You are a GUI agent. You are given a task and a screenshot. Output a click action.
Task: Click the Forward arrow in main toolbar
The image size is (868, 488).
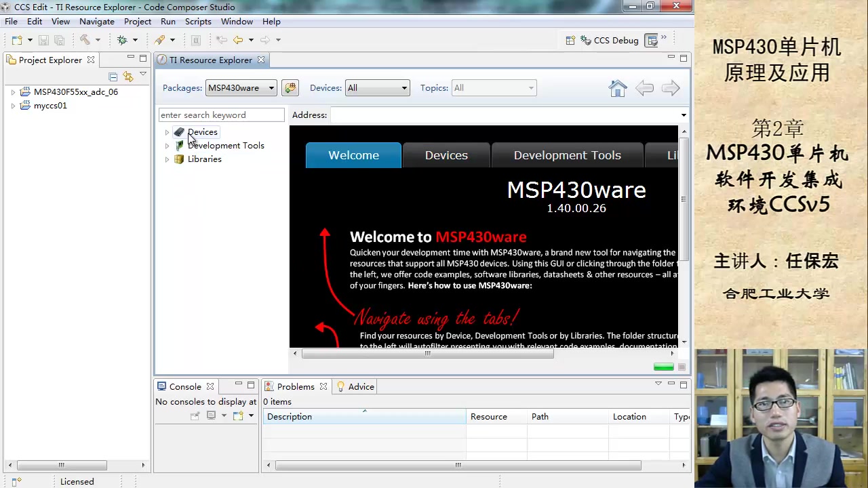(x=265, y=40)
